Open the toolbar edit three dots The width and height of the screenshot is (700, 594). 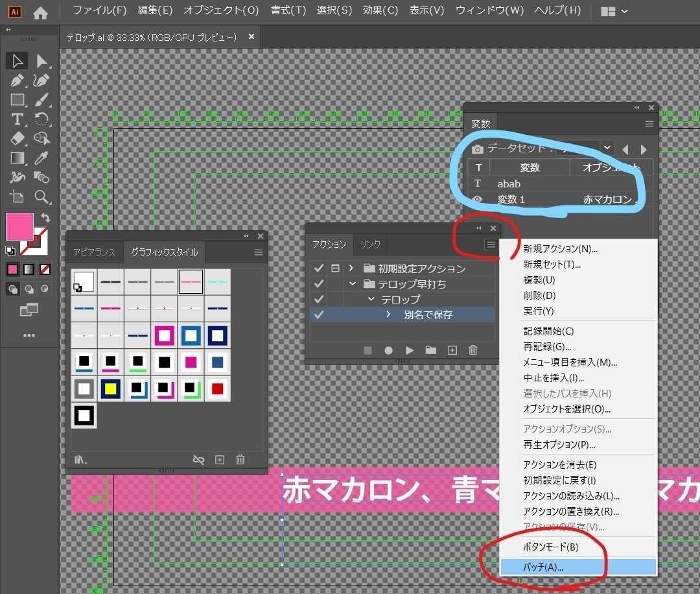(x=29, y=335)
